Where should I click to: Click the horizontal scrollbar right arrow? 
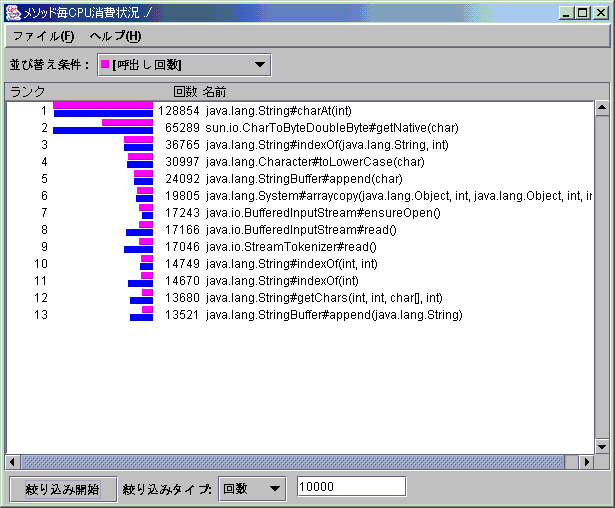click(x=586, y=462)
